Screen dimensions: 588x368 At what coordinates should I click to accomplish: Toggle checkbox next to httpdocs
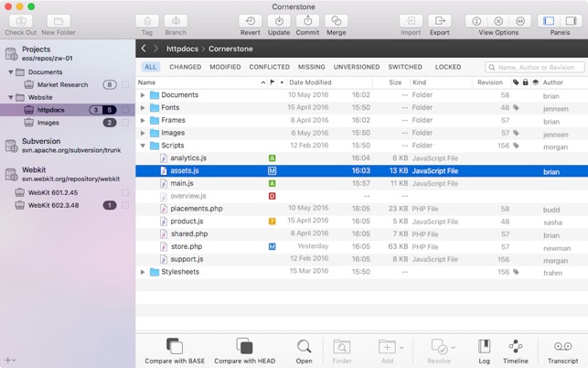[x=125, y=110]
